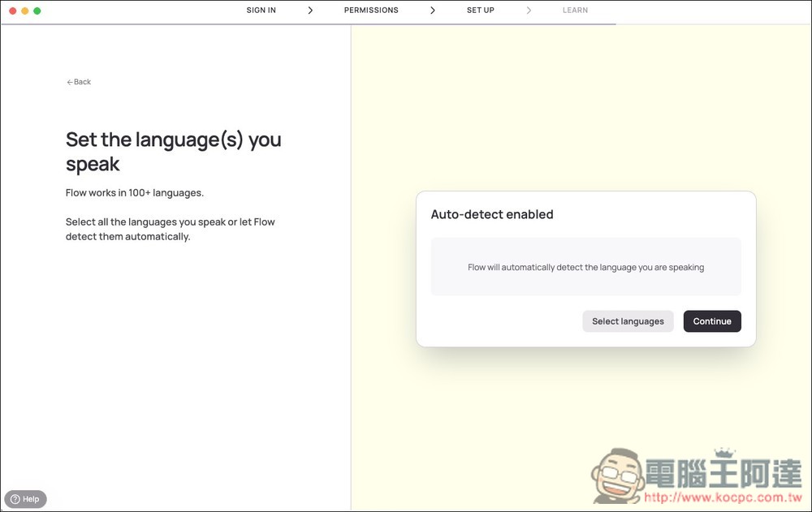Minimize the window with the yellow button
The height and width of the screenshot is (512, 812).
(x=25, y=11)
